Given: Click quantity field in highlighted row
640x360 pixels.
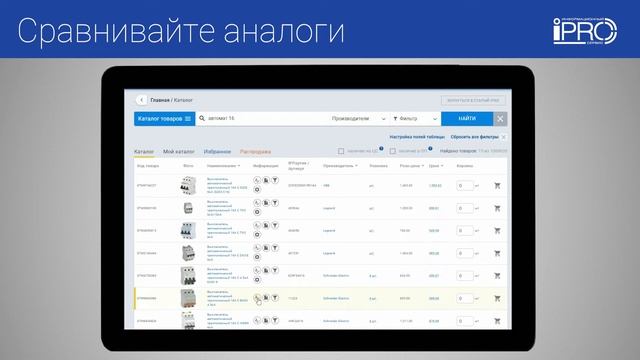Looking at the screenshot, I should point(464,298).
